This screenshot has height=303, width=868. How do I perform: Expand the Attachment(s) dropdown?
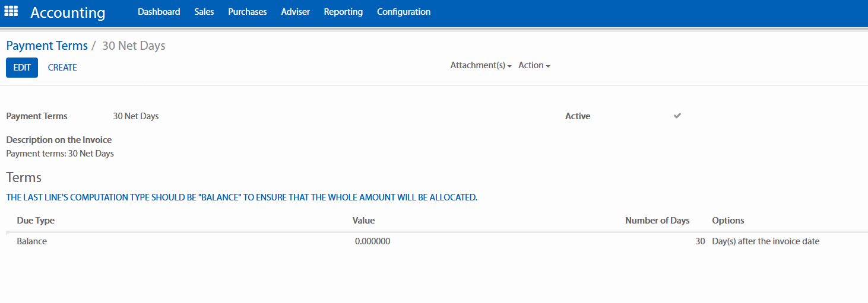480,66
